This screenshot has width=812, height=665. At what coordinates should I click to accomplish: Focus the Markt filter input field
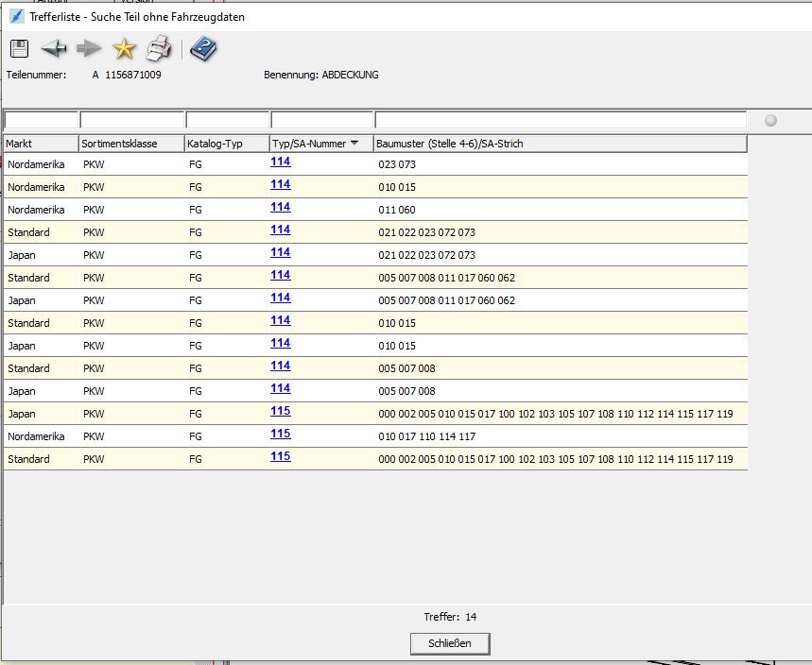41,120
